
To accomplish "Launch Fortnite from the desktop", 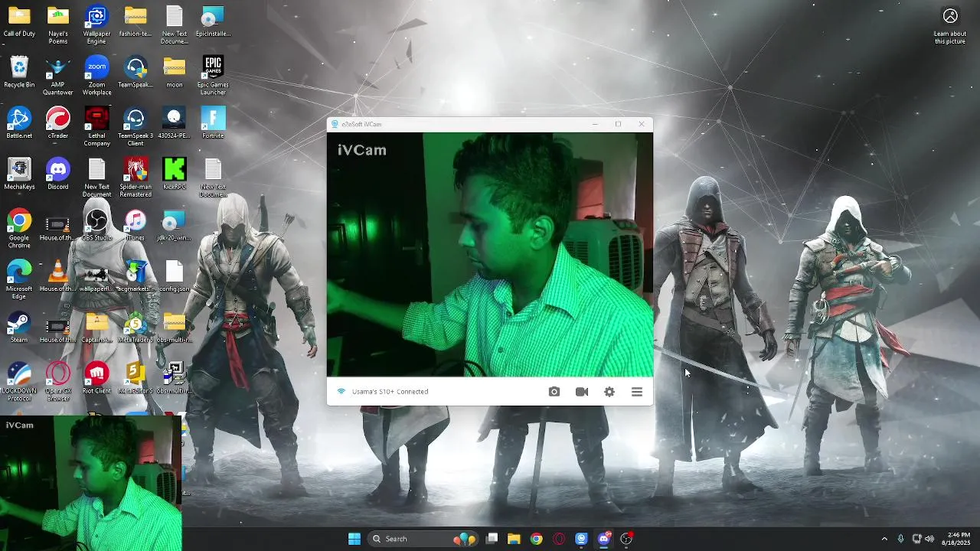I will [213, 123].
